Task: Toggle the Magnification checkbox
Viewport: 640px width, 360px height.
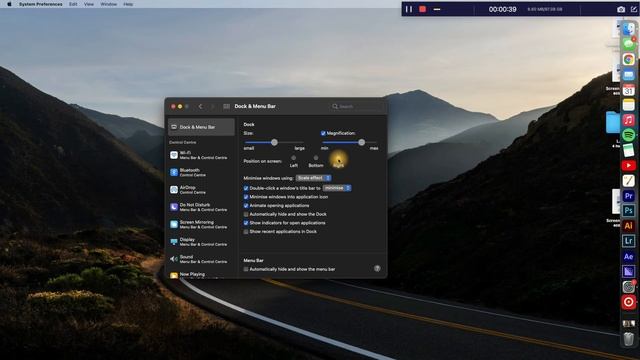Action: [323, 133]
